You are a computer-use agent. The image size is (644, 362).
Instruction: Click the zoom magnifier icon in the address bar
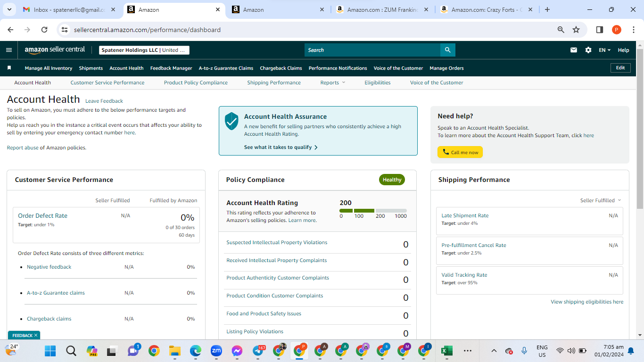click(x=561, y=30)
